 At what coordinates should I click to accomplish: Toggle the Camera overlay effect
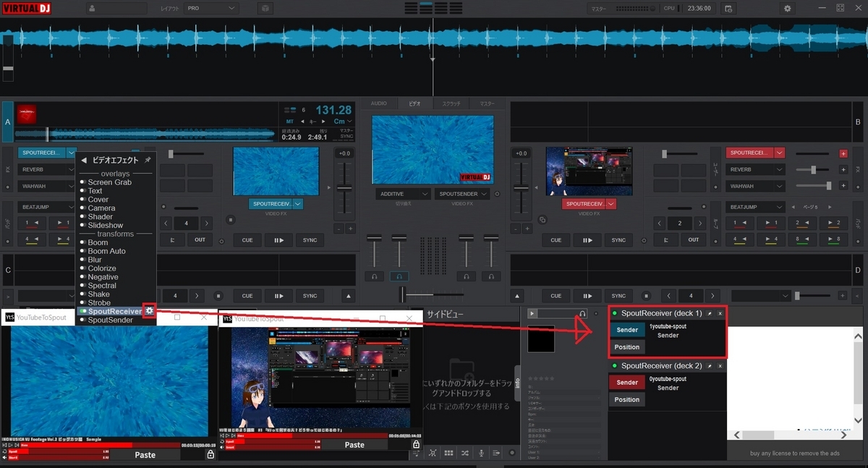pyautogui.click(x=82, y=208)
